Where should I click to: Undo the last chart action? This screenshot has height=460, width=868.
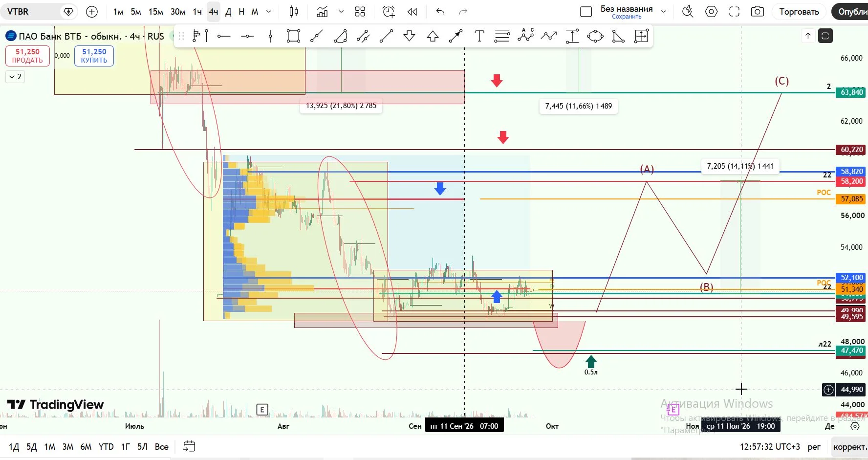tap(440, 12)
